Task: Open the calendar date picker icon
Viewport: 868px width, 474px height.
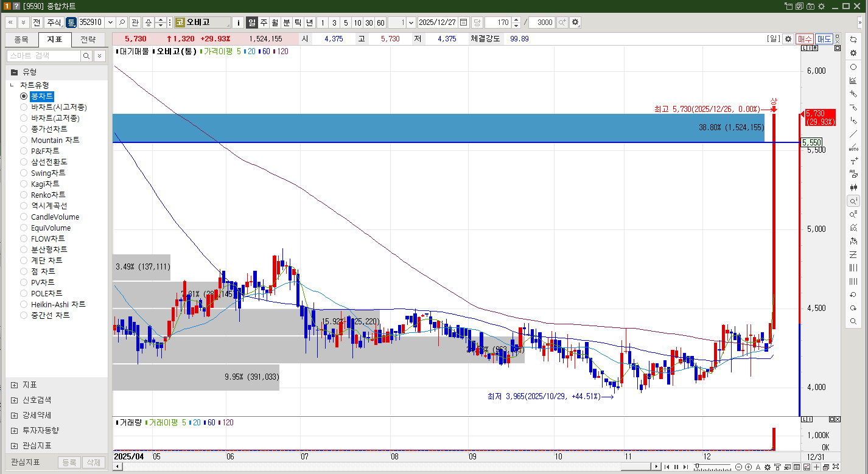Action: click(x=464, y=23)
